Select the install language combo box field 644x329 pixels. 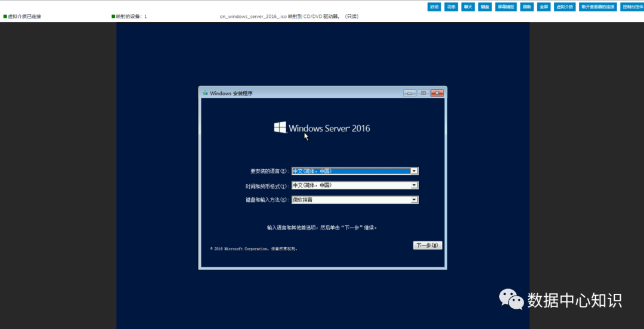click(x=355, y=171)
